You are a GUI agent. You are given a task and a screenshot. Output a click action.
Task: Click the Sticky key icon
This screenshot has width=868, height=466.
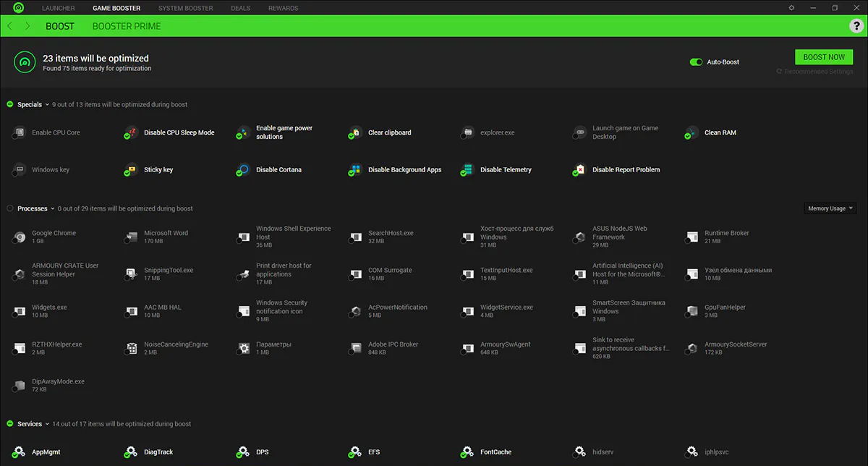pyautogui.click(x=131, y=170)
